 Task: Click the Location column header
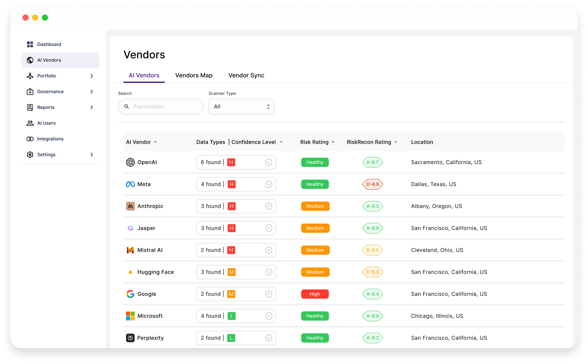422,142
